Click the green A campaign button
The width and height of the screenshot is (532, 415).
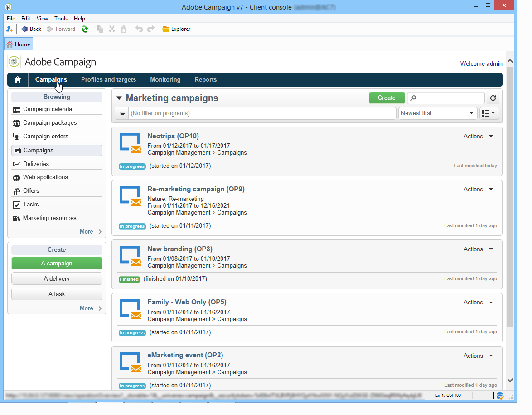(x=57, y=263)
